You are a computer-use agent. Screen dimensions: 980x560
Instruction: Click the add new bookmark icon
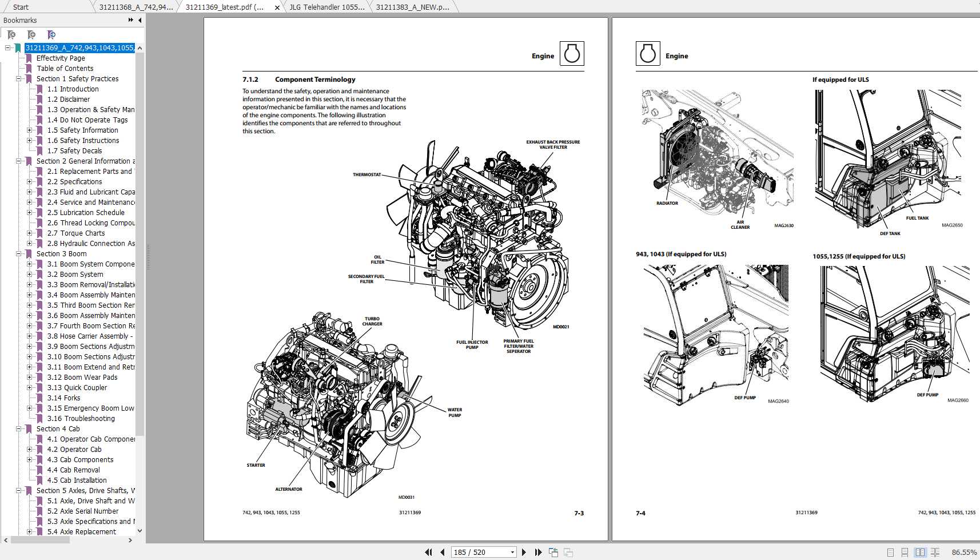point(31,34)
